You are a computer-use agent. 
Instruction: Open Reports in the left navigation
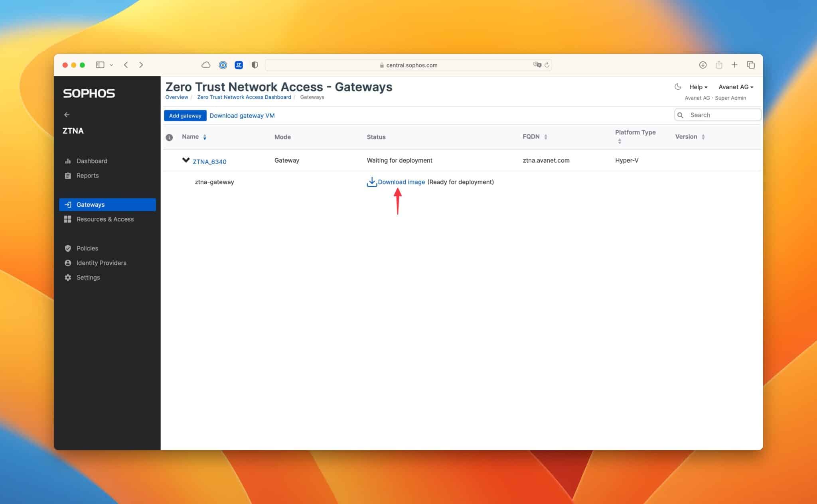[88, 175]
